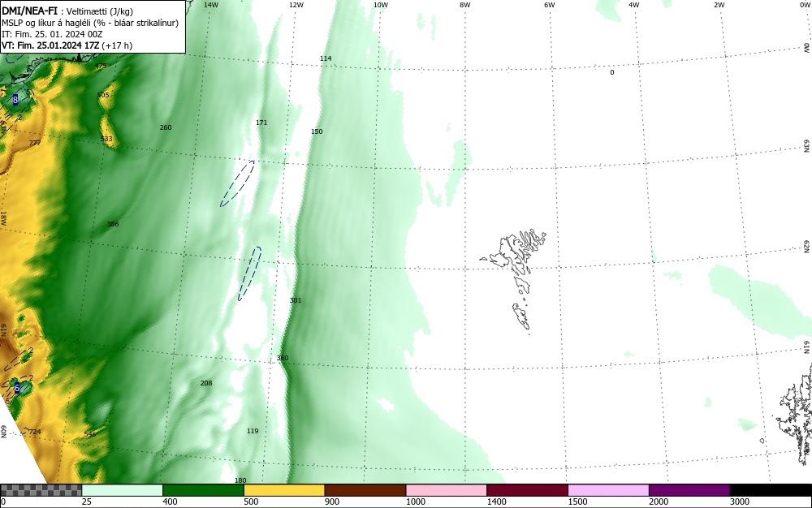Click the '62N' latitude label

click(807, 247)
